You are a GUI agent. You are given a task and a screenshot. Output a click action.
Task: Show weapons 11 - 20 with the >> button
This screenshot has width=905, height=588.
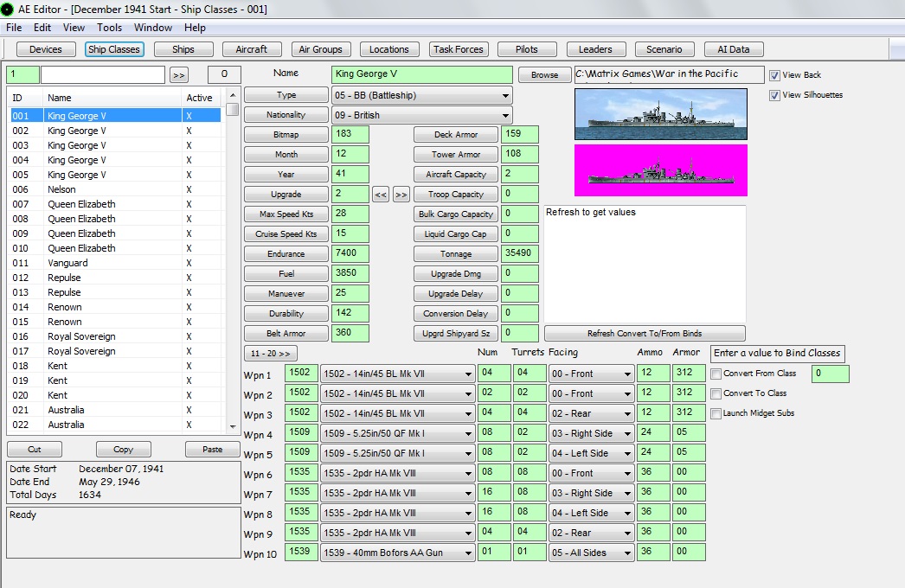271,353
